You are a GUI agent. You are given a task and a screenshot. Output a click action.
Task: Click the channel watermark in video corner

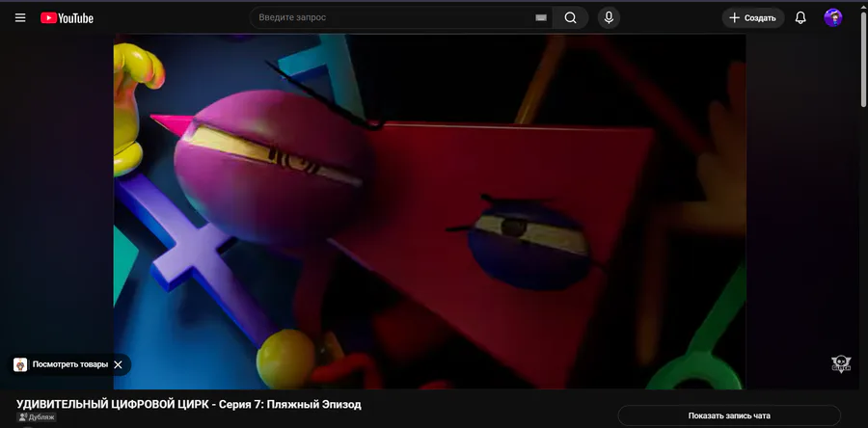841,363
